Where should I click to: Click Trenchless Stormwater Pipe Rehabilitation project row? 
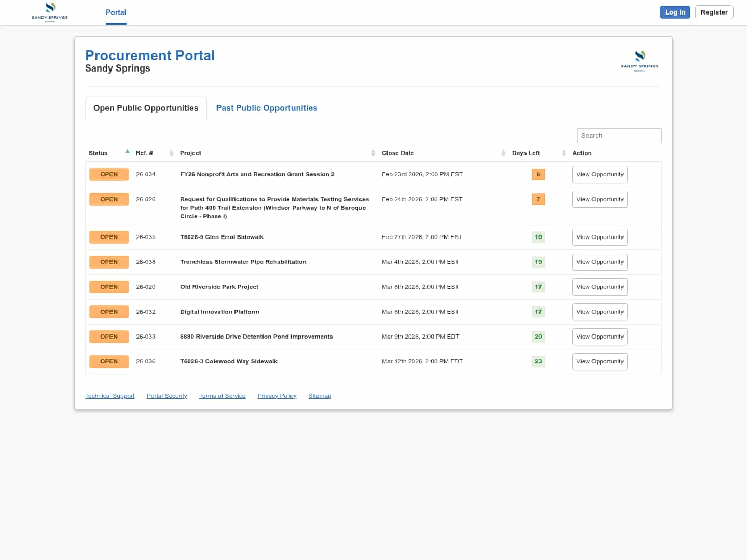pos(243,262)
